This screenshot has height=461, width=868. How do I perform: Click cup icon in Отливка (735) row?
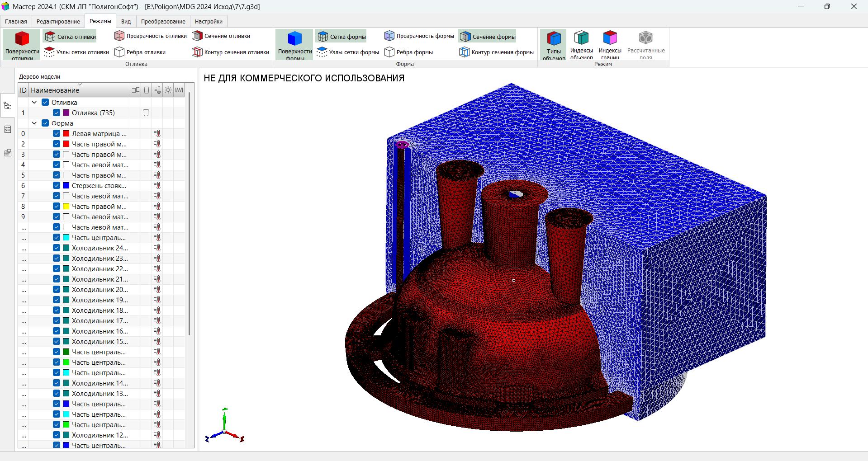[x=146, y=113]
